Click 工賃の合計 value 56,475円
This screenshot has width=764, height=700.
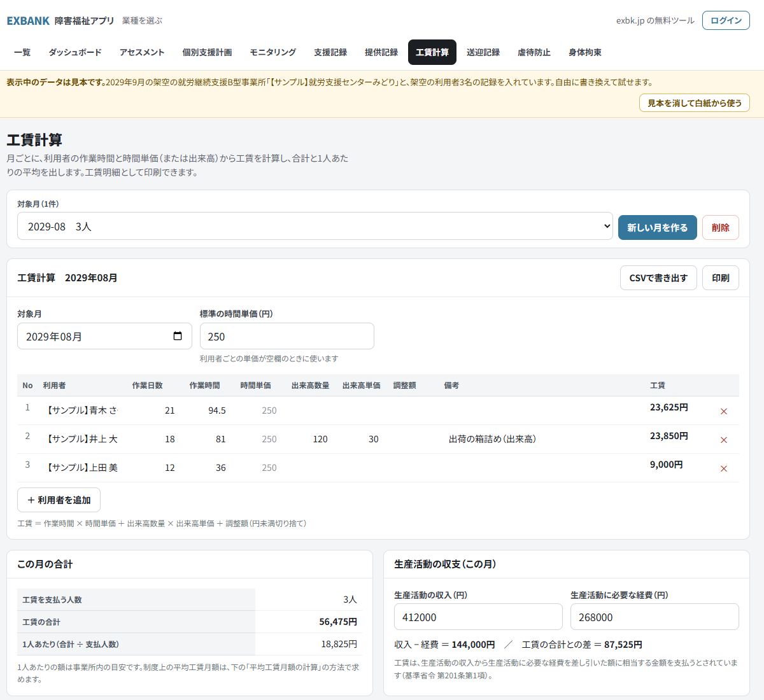338,622
